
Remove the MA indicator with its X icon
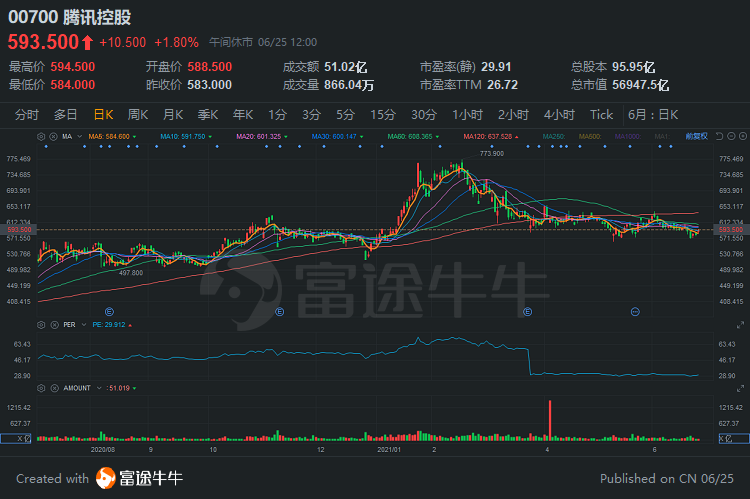click(54, 136)
